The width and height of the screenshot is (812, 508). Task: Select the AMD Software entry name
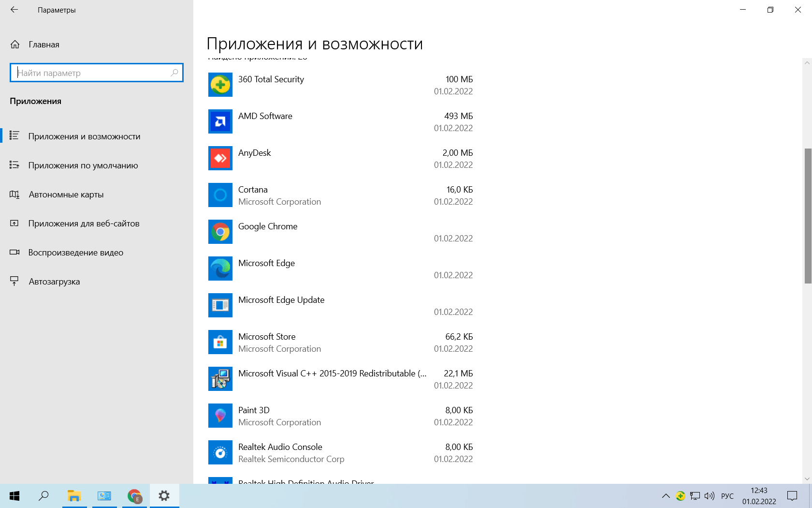[x=265, y=116]
